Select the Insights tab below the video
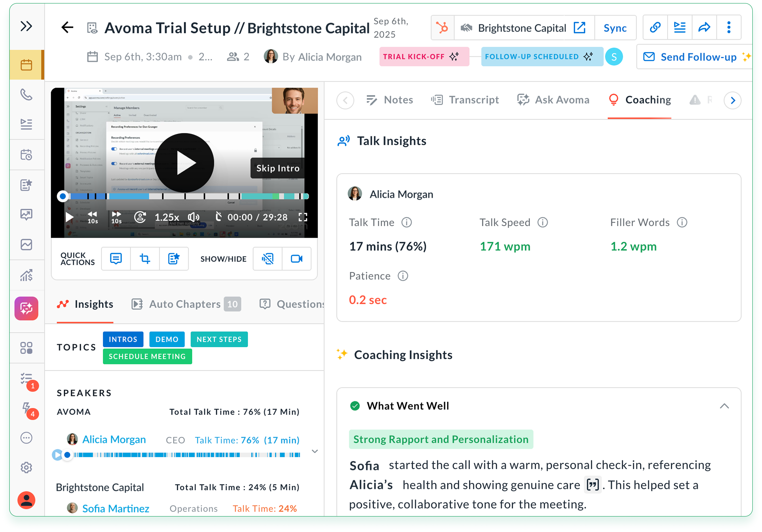The width and height of the screenshot is (762, 532). [x=85, y=304]
